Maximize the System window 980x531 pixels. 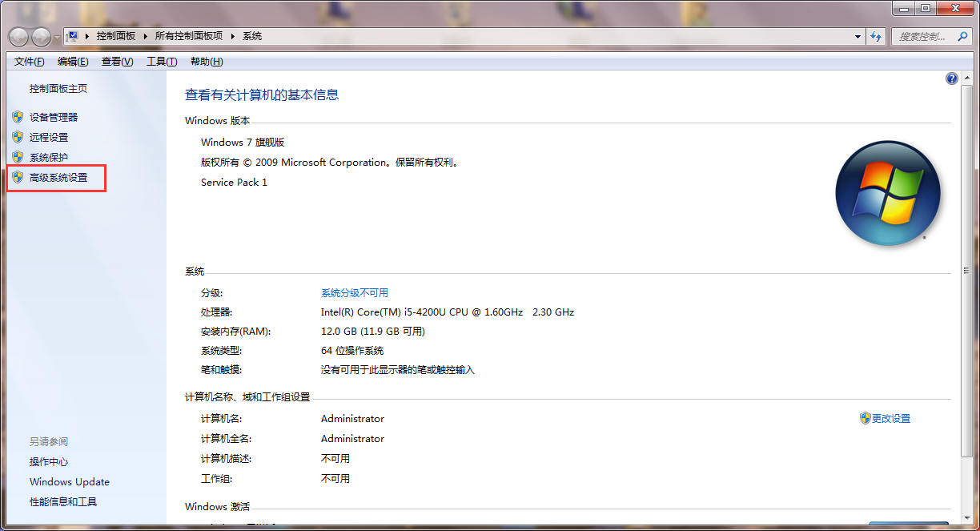coord(925,8)
